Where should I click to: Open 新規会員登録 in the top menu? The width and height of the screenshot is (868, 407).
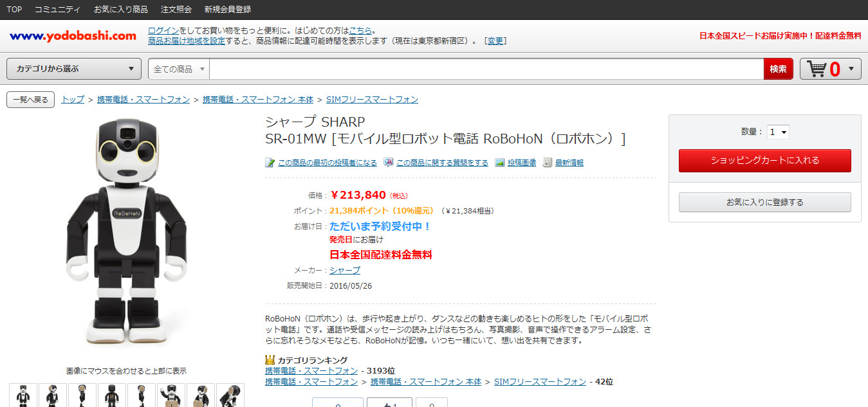[x=227, y=10]
